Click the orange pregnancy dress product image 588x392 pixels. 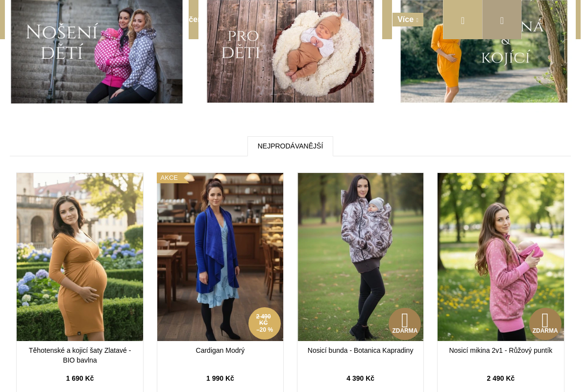(x=80, y=257)
